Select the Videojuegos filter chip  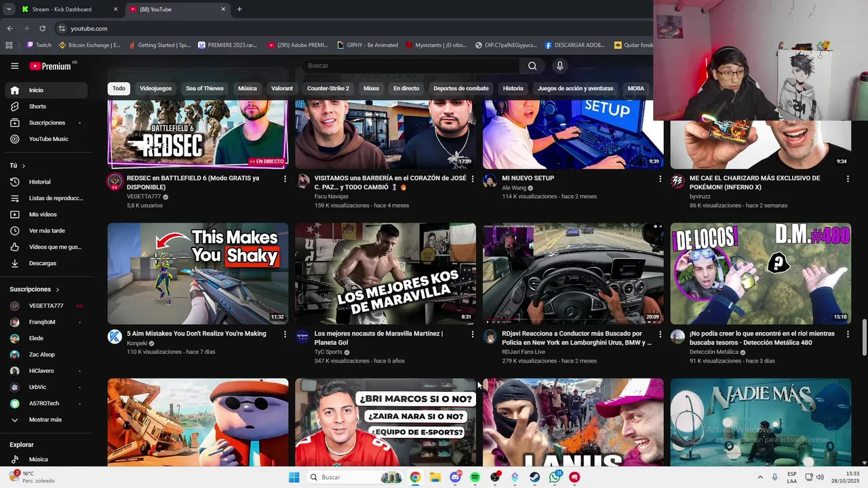(155, 89)
